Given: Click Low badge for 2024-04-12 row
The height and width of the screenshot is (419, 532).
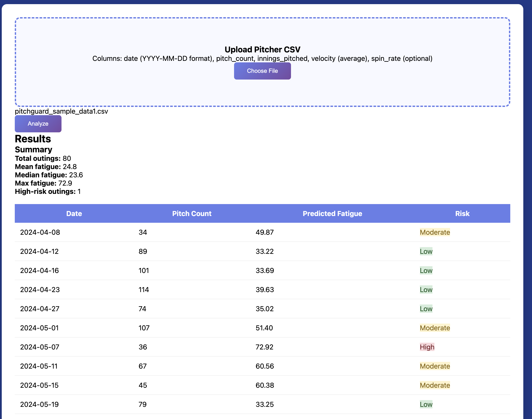Looking at the screenshot, I should (x=426, y=251).
